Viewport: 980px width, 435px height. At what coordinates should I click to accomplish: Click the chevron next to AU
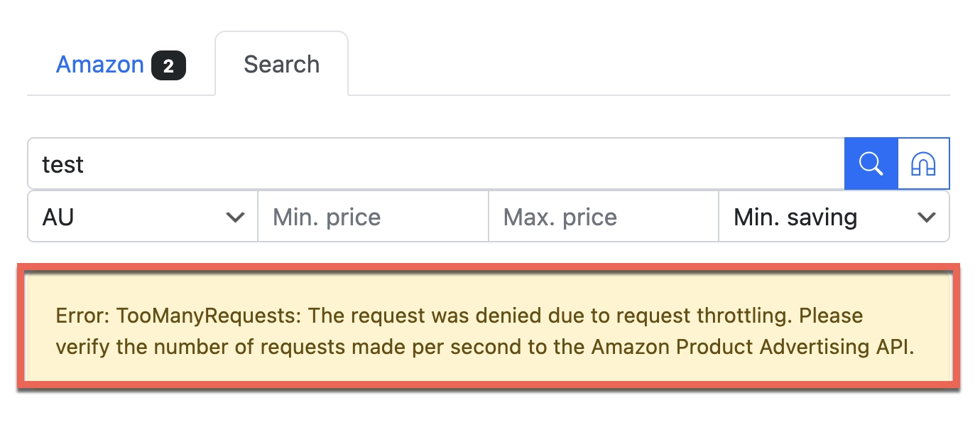click(236, 217)
